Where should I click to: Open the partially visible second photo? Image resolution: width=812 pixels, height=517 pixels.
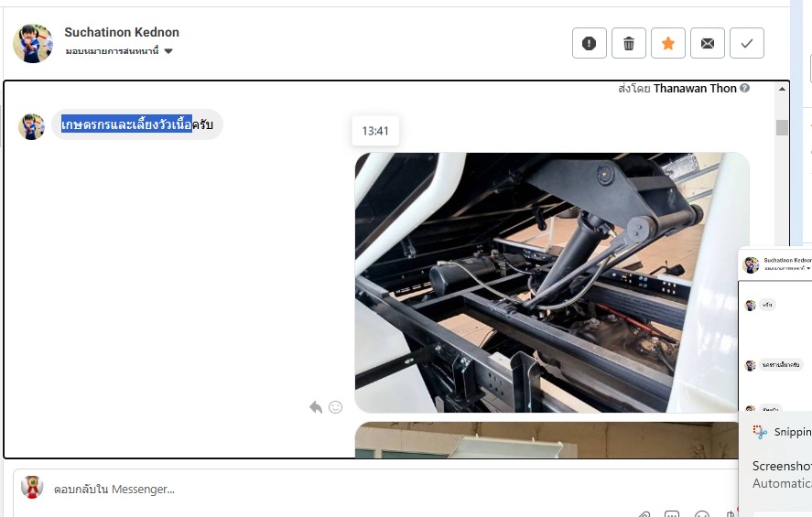[547, 439]
